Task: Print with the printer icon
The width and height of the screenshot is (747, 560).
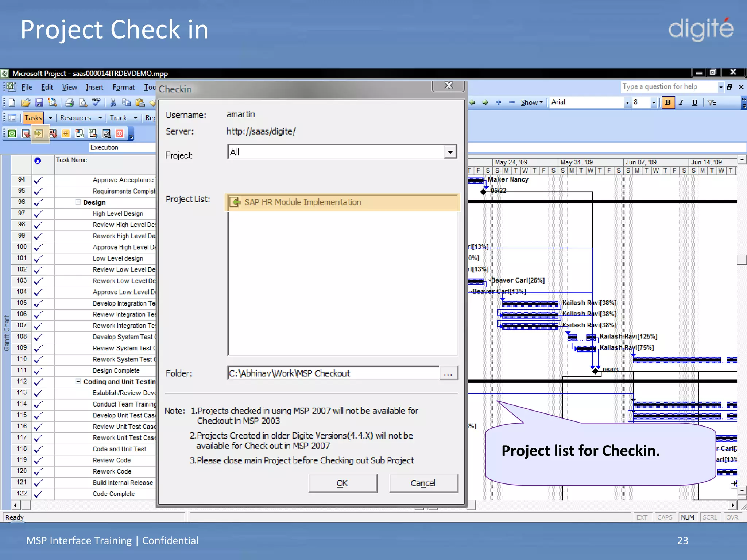Action: [x=69, y=102]
